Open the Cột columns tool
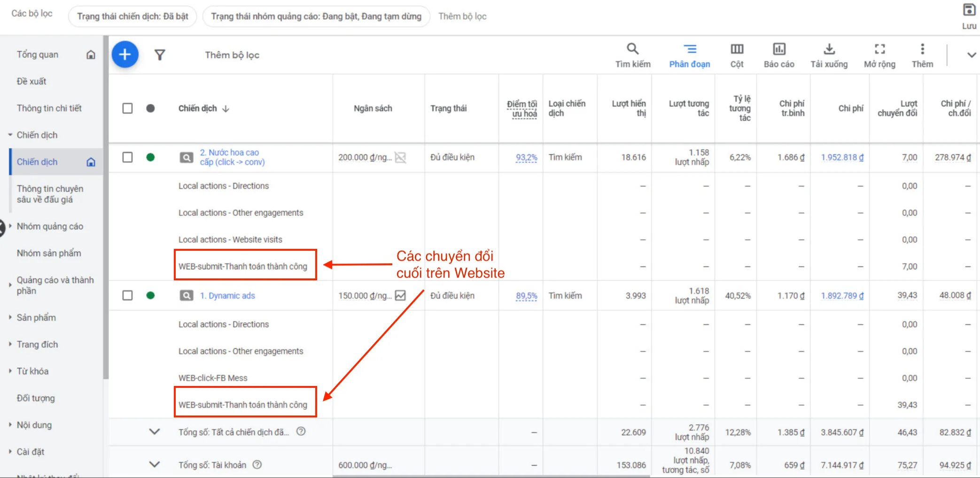980x478 pixels. coord(737,55)
